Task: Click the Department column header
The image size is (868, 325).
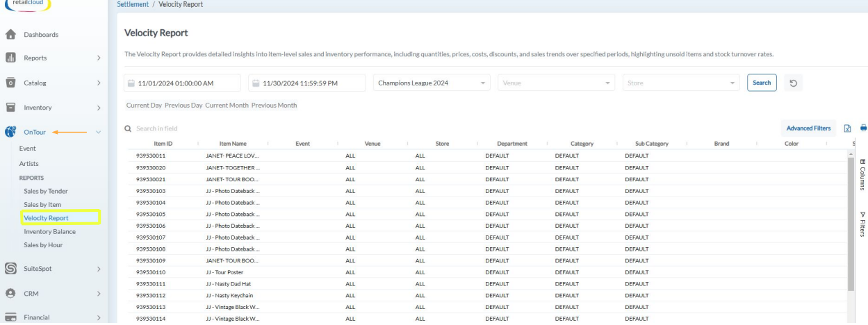Action: pos(512,144)
